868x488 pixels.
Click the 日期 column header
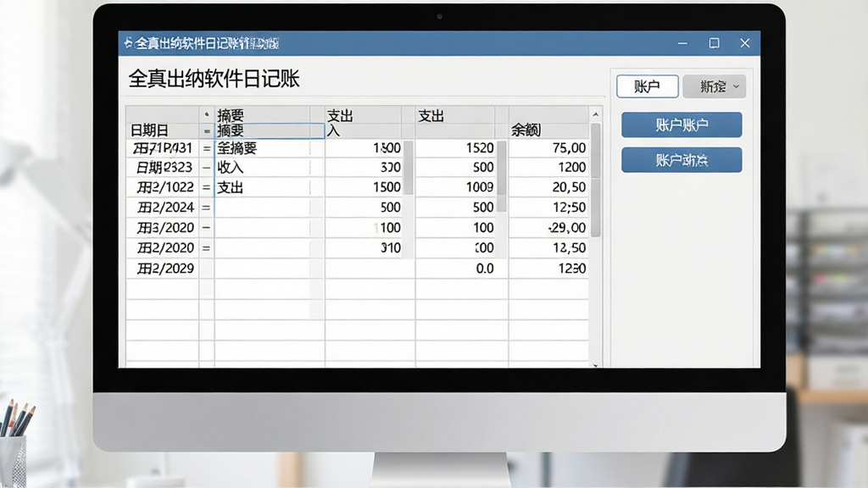pos(149,130)
